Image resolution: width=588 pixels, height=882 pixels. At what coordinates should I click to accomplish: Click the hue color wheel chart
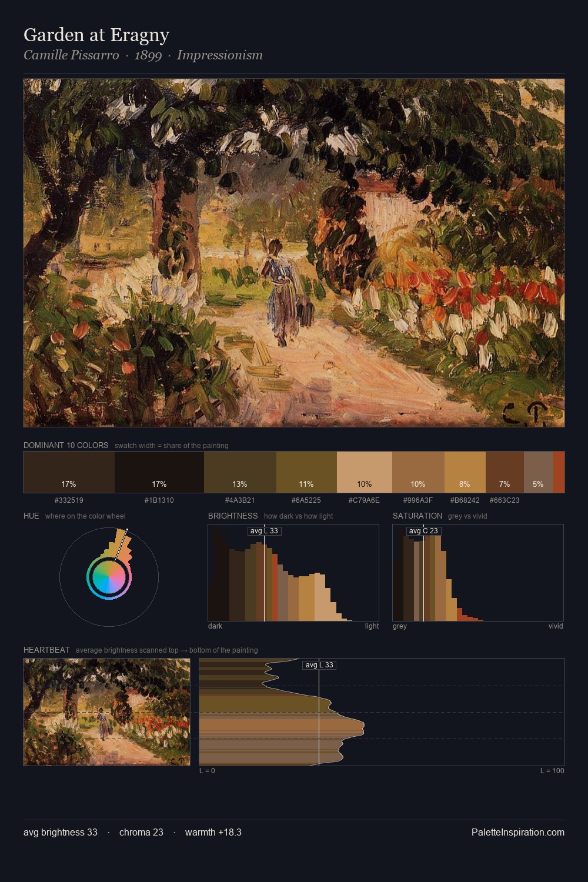coord(109,577)
